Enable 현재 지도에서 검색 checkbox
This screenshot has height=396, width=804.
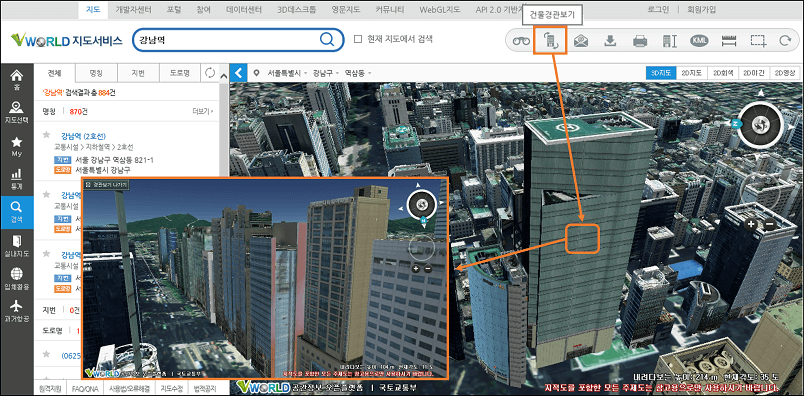pos(358,39)
